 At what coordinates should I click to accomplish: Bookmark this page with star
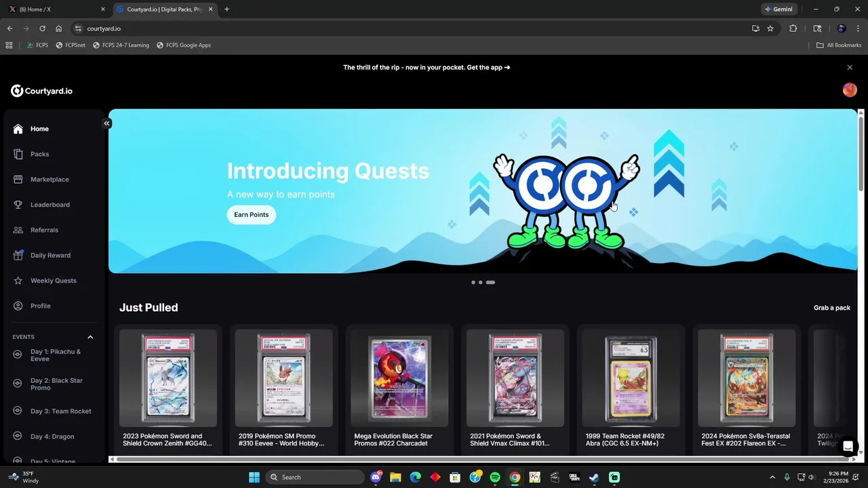tap(770, 28)
